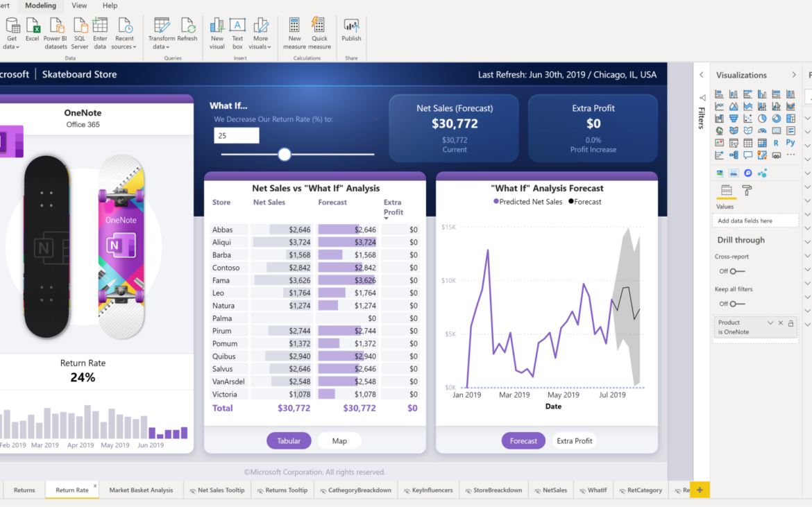Screen dimensions: 812x507
Task: Select the Slicer visual
Action: 734,143
